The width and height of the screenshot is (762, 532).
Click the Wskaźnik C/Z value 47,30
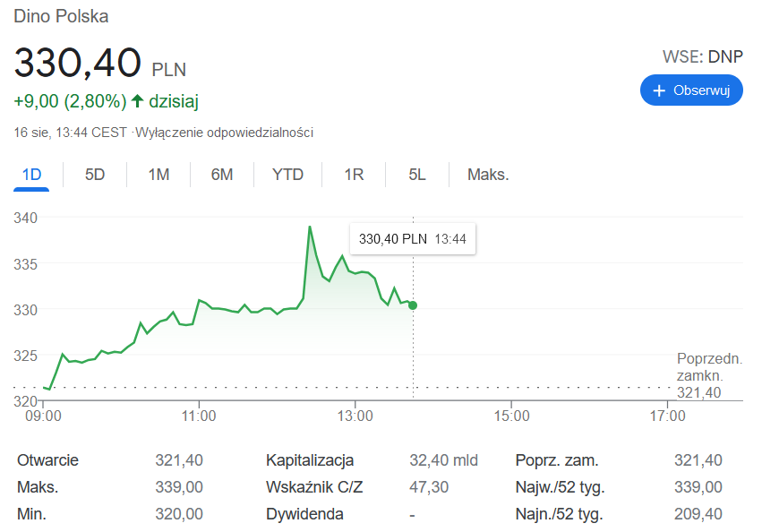[429, 487]
